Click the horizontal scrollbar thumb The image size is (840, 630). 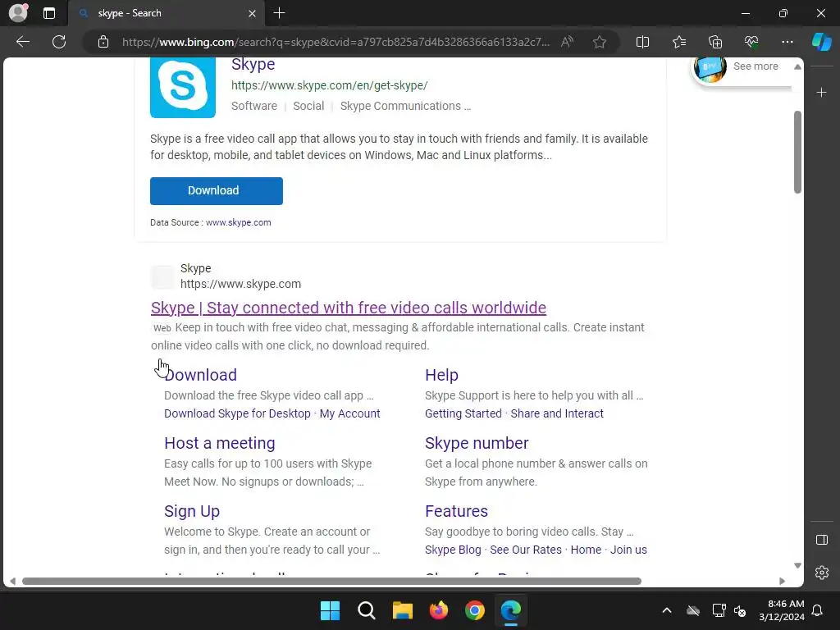(331, 582)
